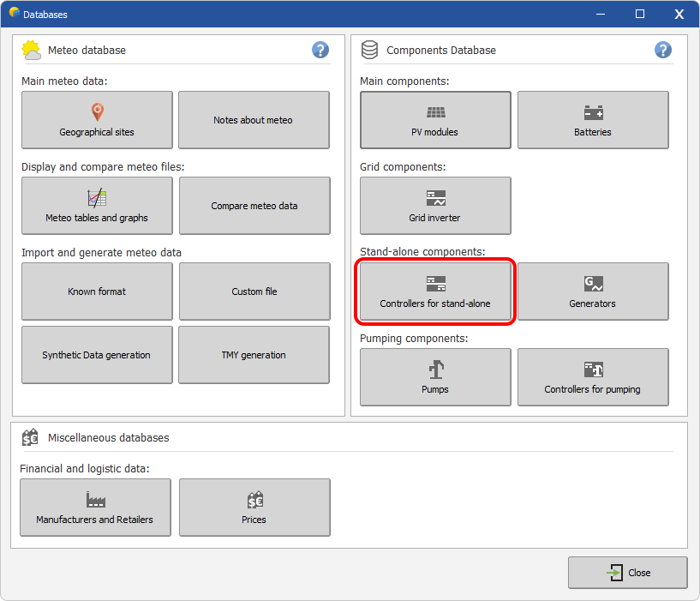Image resolution: width=700 pixels, height=601 pixels.
Task: Open the Pumps database
Action: (435, 377)
